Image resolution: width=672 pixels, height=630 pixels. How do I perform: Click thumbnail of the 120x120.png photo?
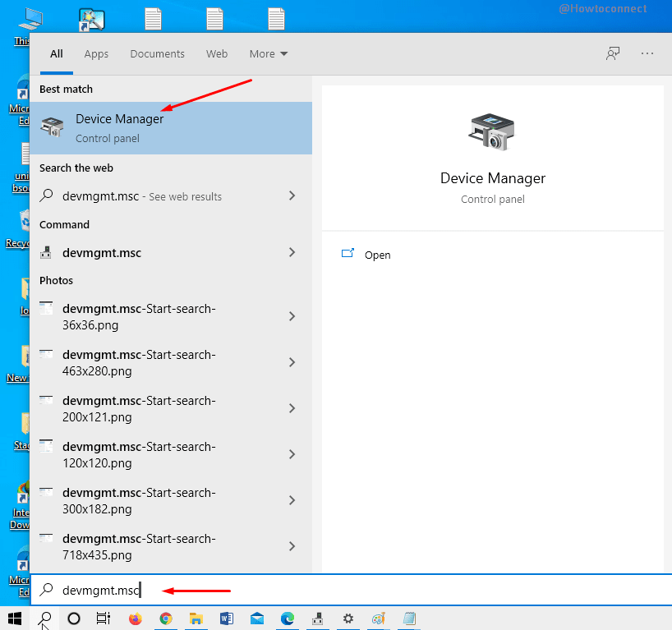[46, 446]
